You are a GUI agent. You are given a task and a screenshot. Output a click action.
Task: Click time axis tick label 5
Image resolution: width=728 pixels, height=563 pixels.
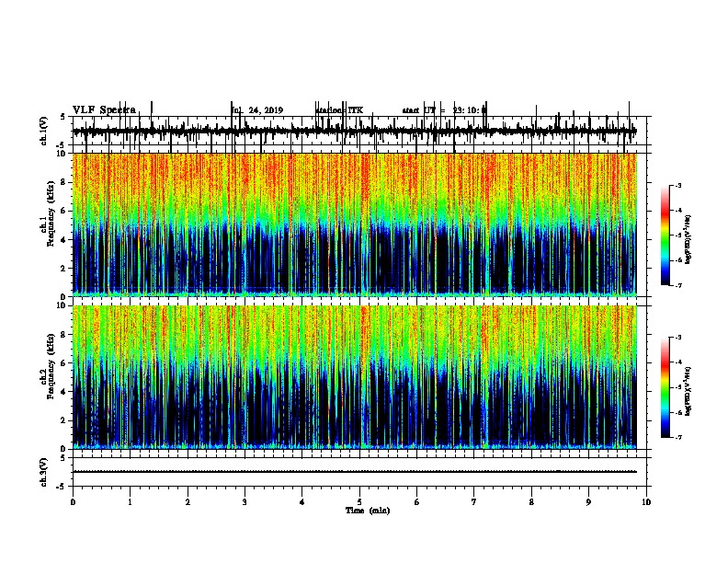[x=359, y=502]
